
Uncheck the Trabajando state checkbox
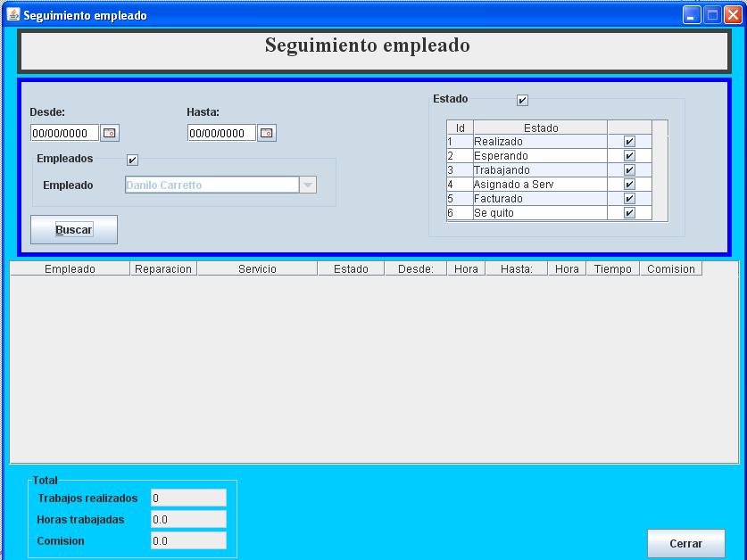[x=629, y=170]
